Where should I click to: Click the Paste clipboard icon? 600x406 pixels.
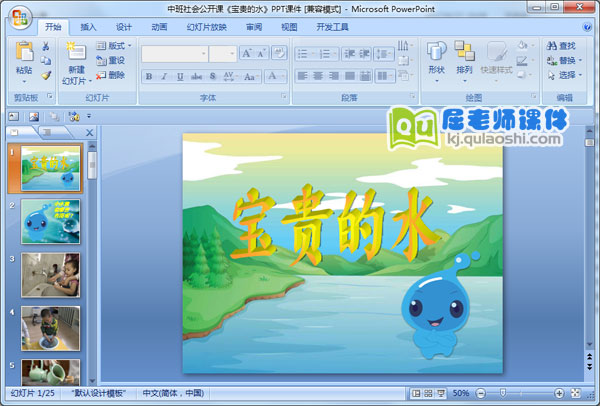point(24,51)
